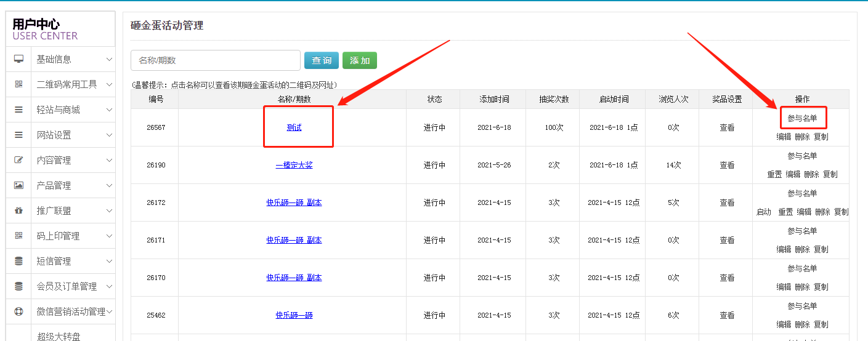Click the lifebuoy icon beside 微信营销活动管理
The width and height of the screenshot is (868, 341).
pos(18,311)
